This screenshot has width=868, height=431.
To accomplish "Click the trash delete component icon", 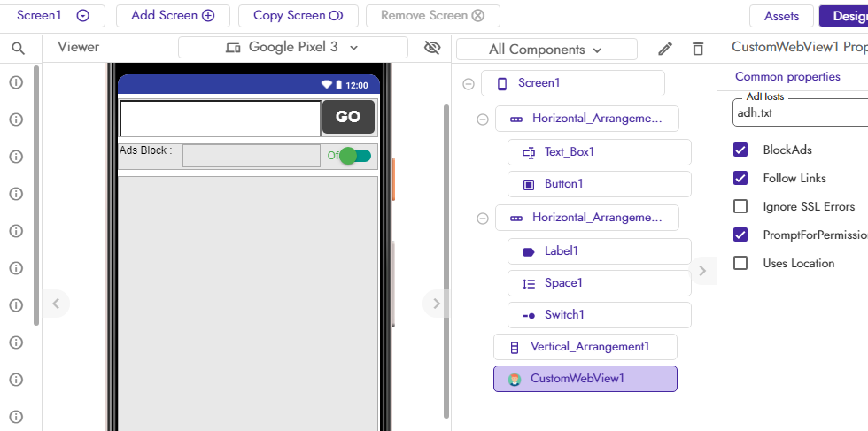I will 698,49.
